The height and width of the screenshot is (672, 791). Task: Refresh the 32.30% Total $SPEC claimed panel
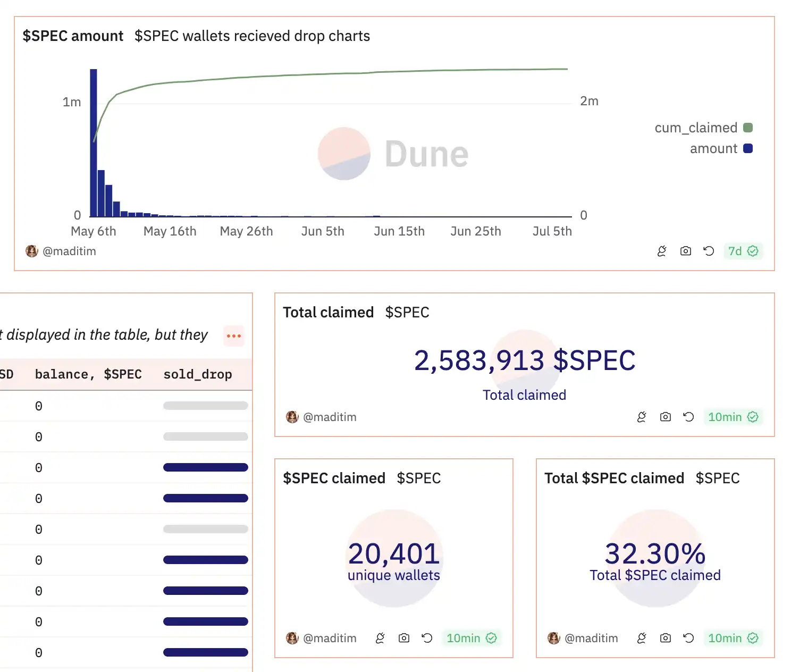[688, 638]
